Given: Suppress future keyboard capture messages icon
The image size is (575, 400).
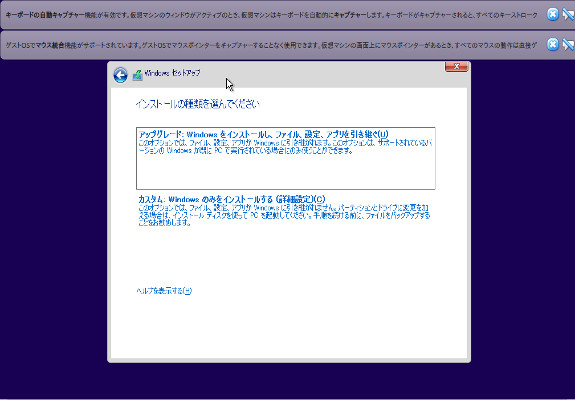Looking at the screenshot, I should 568,15.
